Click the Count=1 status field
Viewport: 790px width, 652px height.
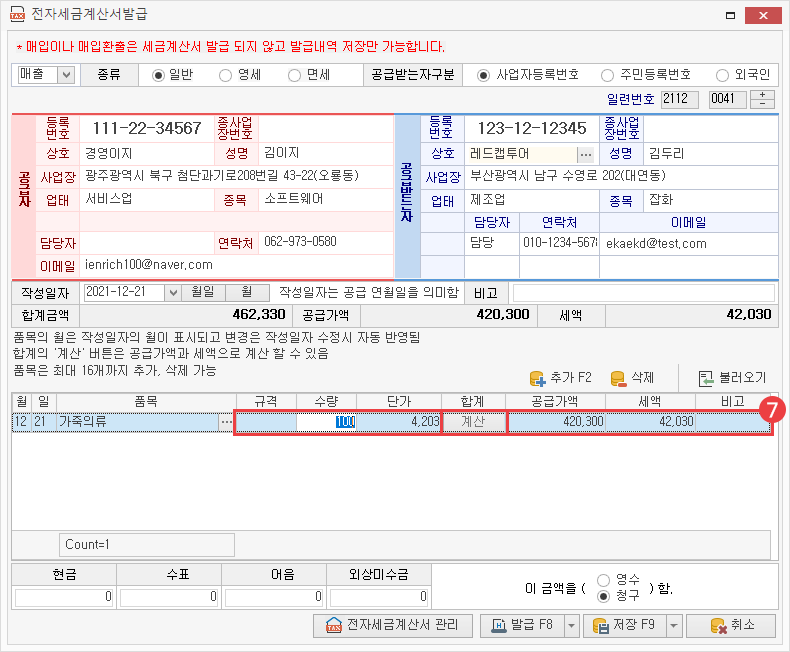tap(147, 545)
